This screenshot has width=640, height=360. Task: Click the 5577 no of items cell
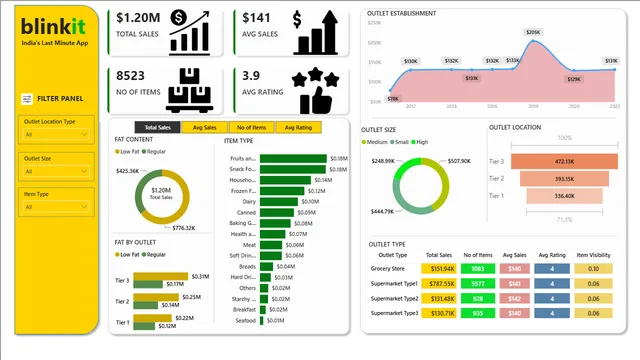tap(478, 284)
